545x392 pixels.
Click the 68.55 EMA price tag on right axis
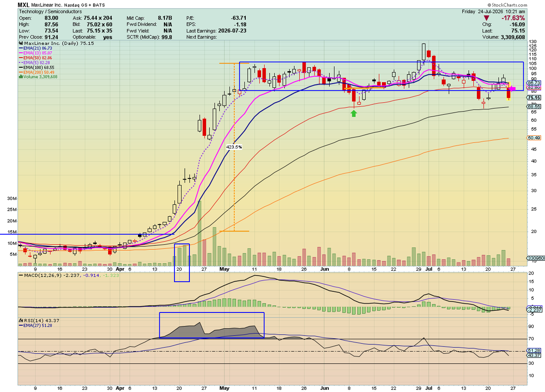533,108
